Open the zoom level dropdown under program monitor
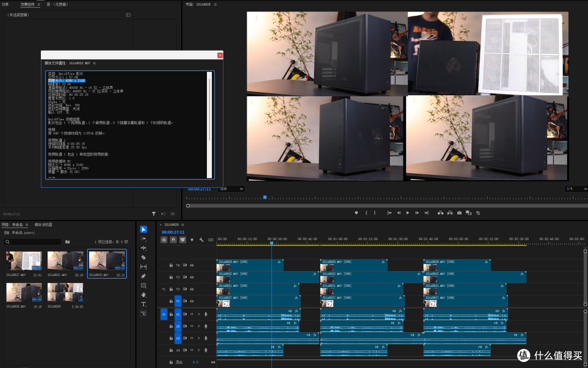Image resolution: width=588 pixels, height=368 pixels. coord(231,189)
